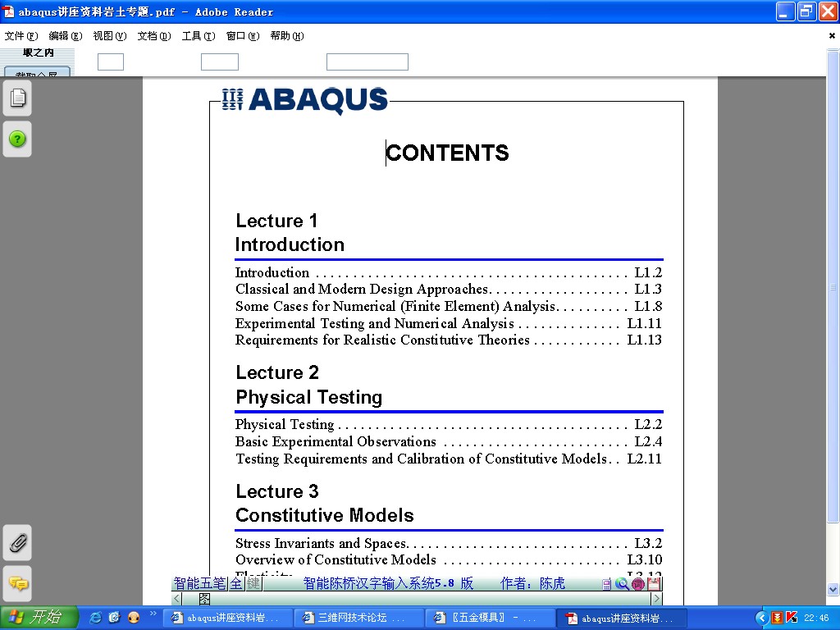Toggle IME 全 full-width mode
The width and height of the screenshot is (840, 630).
(x=236, y=583)
